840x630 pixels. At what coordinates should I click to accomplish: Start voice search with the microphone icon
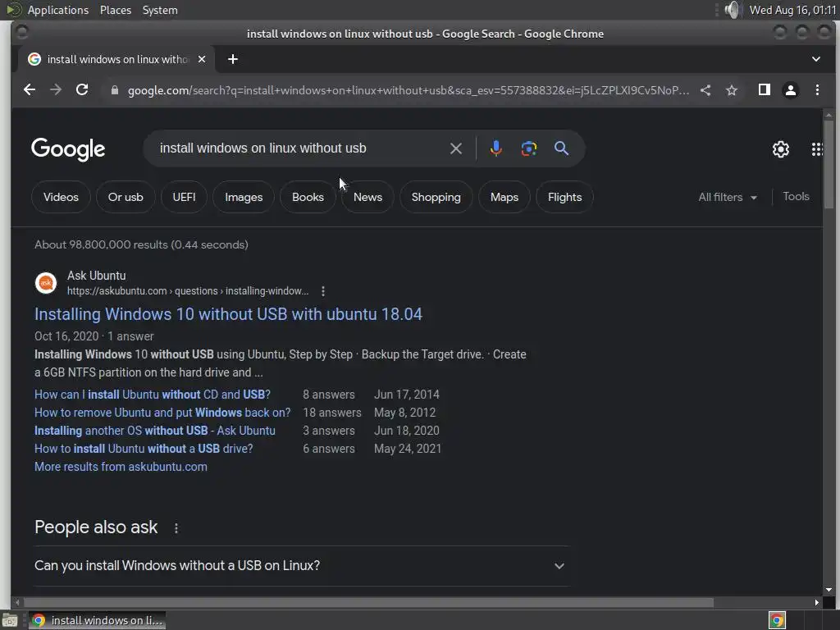496,148
